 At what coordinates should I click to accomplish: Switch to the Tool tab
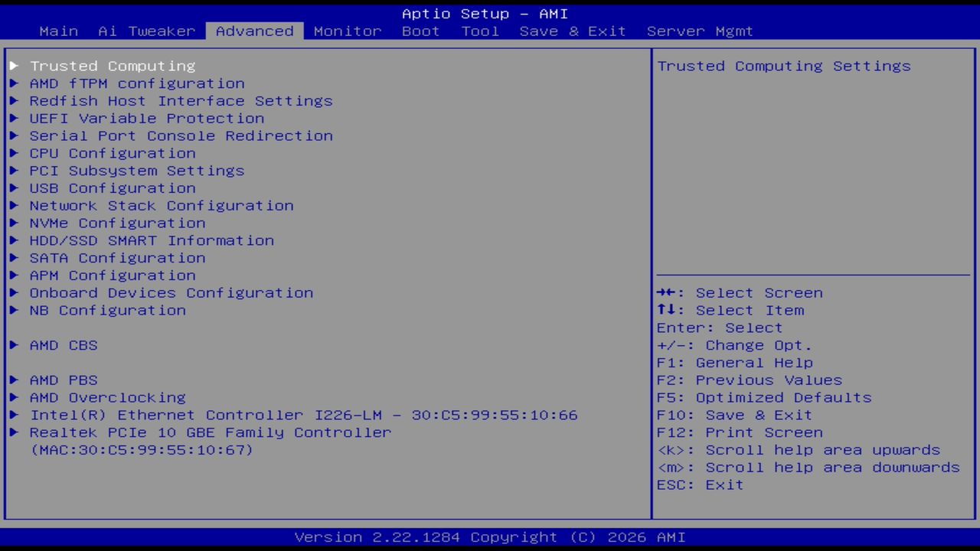click(x=480, y=31)
